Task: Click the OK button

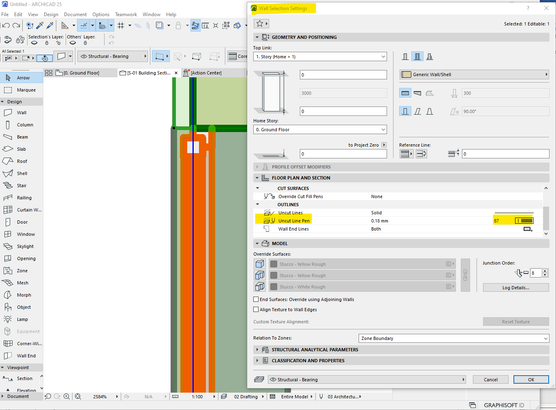Action: point(531,379)
